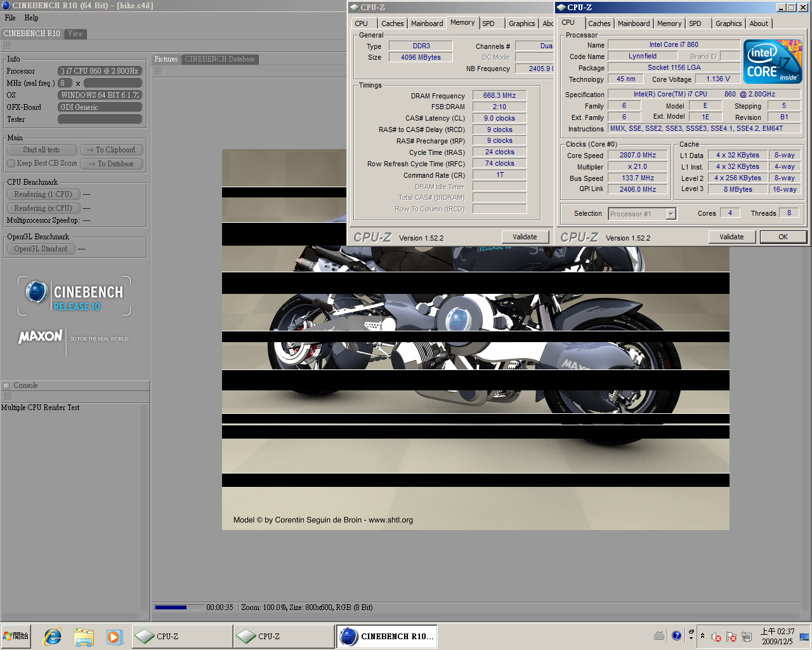812x650 pixels.
Task: Switch to the CINEBENCH R10 tab
Action: [x=32, y=34]
